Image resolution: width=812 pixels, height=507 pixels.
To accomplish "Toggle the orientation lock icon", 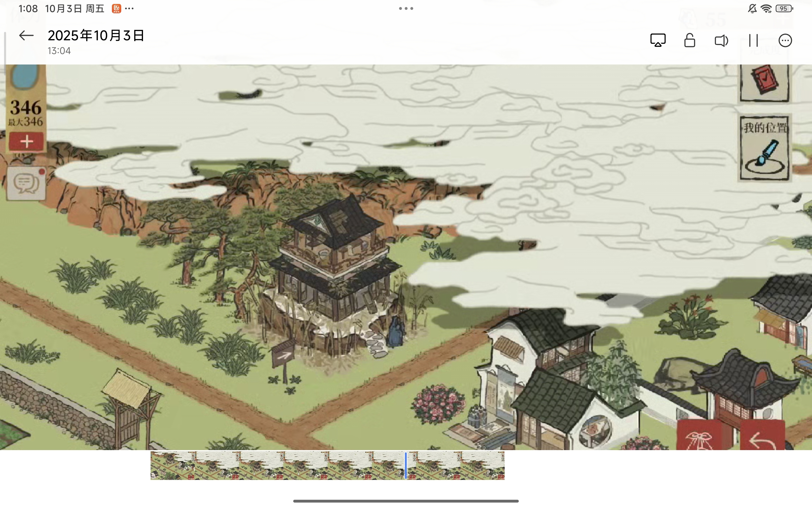I will tap(690, 41).
